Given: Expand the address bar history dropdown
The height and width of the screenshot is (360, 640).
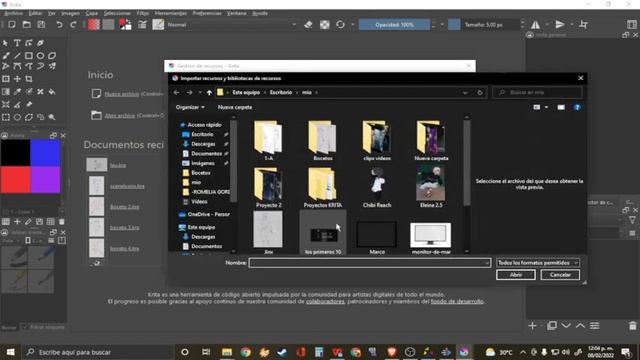Looking at the screenshot, I should click(x=465, y=93).
